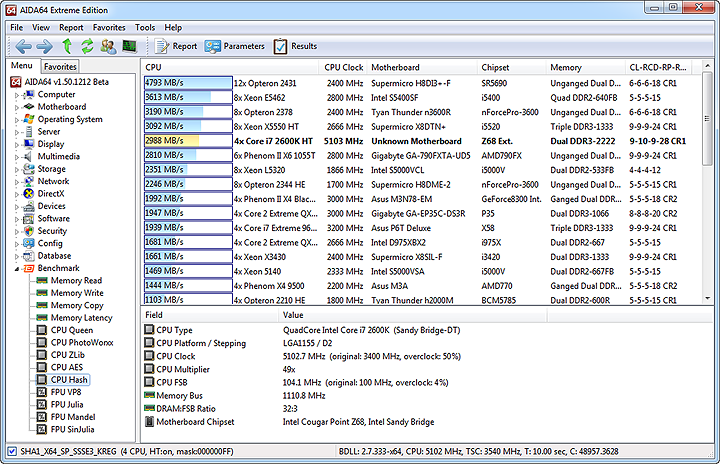Open the Help menu
720x464 pixels.
173,28
